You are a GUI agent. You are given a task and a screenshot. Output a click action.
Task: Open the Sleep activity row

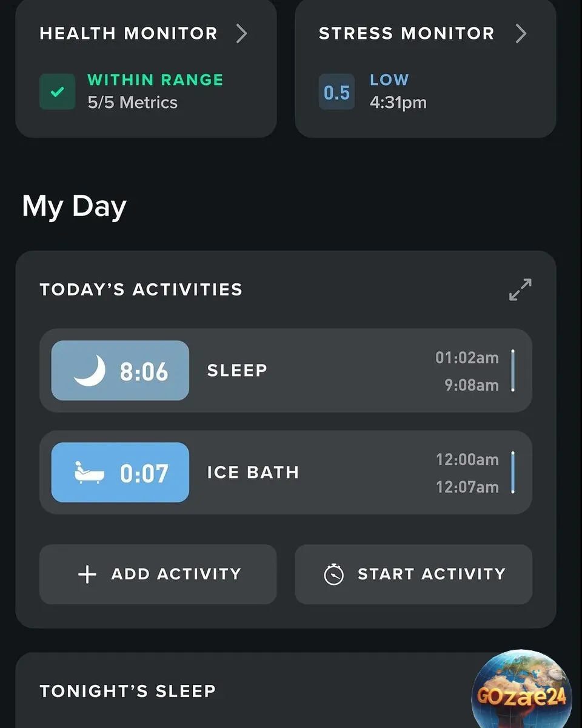pyautogui.click(x=286, y=371)
